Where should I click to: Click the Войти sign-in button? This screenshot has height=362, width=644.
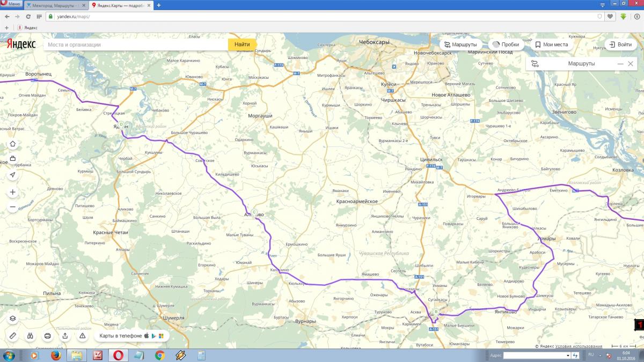pyautogui.click(x=620, y=45)
